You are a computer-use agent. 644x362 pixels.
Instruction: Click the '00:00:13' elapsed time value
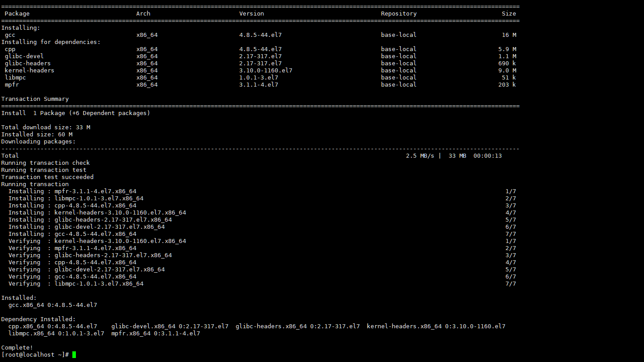488,155
